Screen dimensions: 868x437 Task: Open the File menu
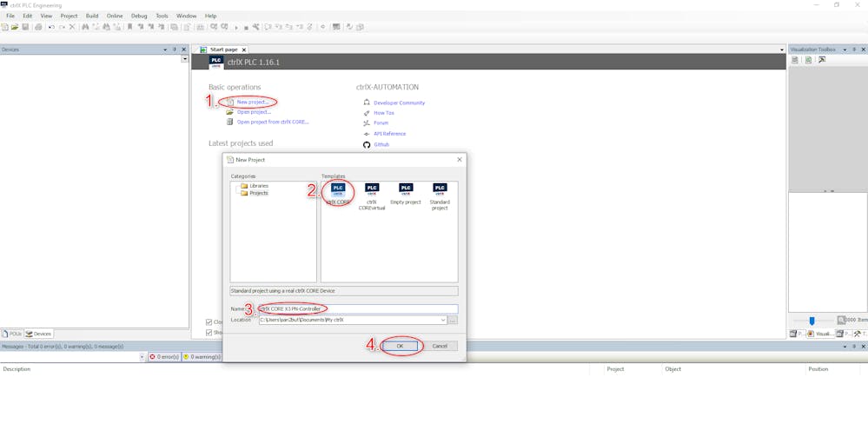(x=10, y=16)
